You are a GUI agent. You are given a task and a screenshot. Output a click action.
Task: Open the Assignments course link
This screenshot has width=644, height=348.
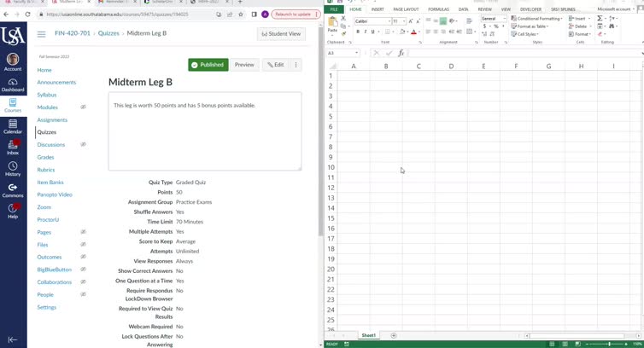[x=52, y=119]
